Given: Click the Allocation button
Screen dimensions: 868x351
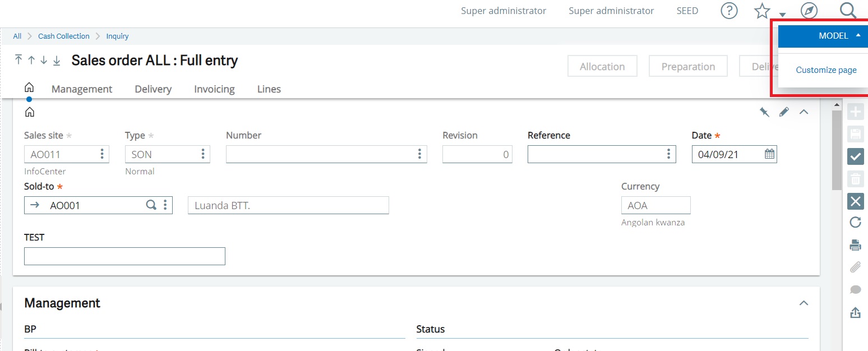Looking at the screenshot, I should 602,66.
